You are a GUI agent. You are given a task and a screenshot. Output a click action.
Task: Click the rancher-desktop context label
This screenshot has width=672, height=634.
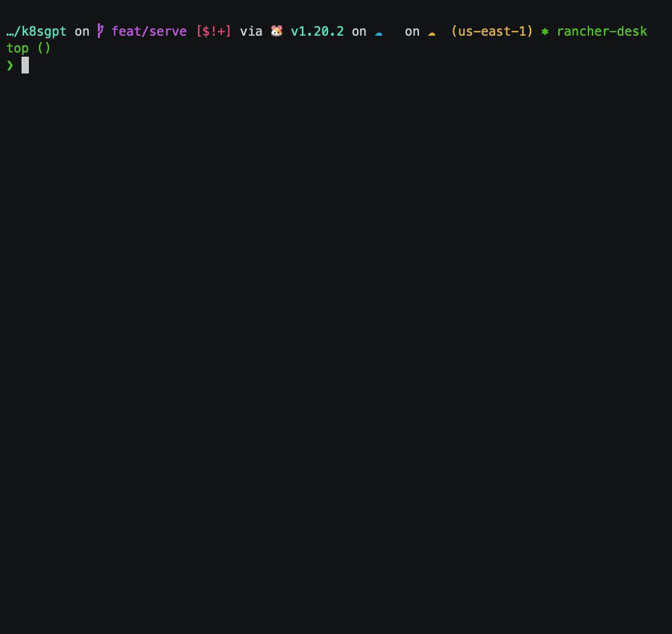602,31
